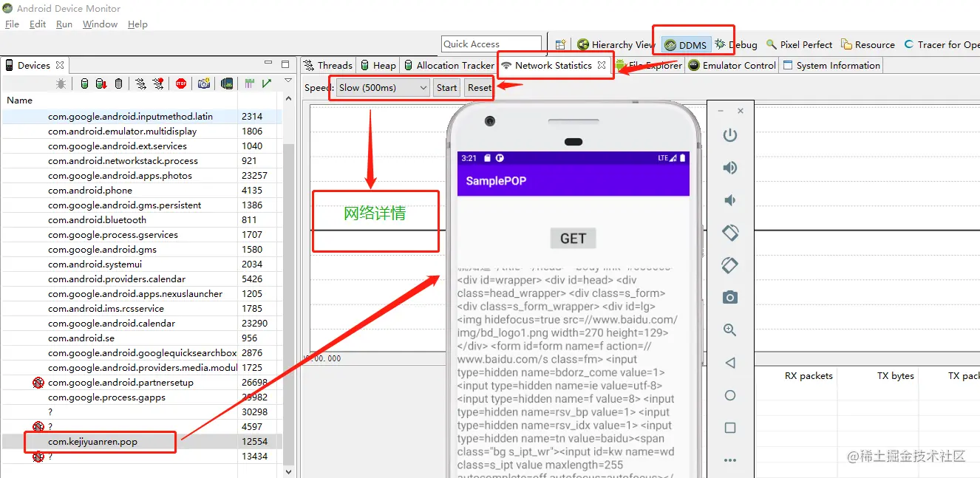Screen dimensions: 980x478
Task: Open the Run menu
Action: (x=64, y=24)
